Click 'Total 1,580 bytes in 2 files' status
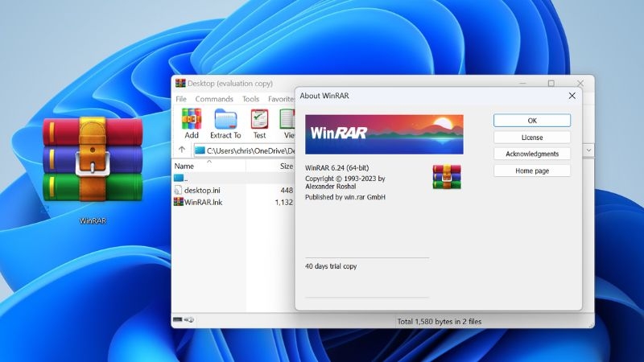 coord(439,321)
